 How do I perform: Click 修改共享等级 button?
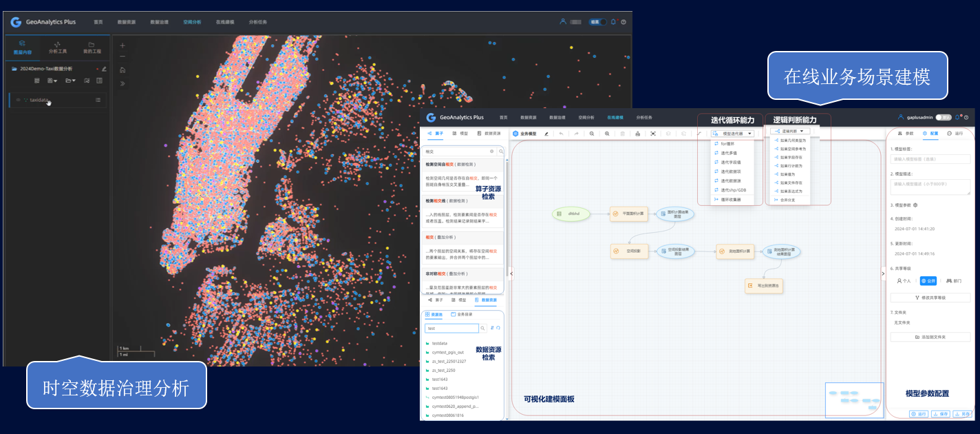click(x=930, y=298)
